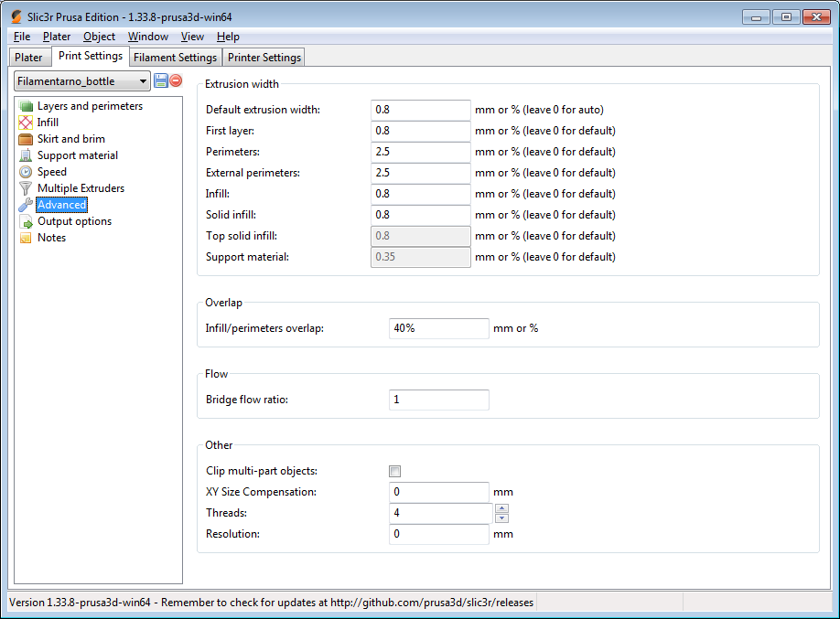Save the current print preset

[161, 80]
